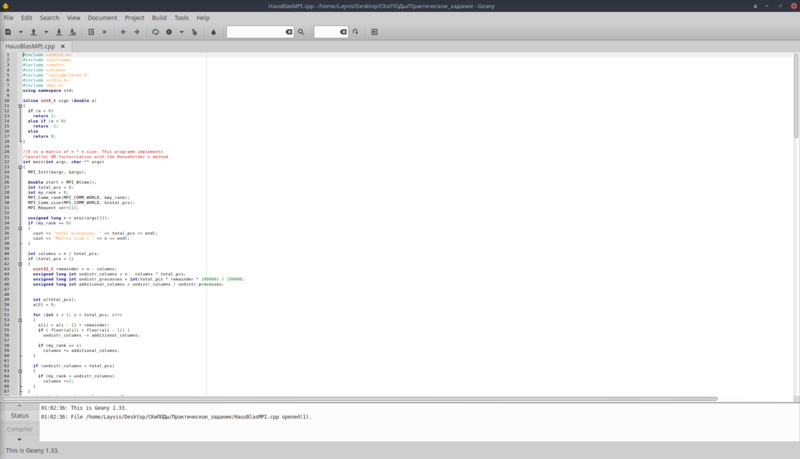Open the Edit menu

click(27, 17)
